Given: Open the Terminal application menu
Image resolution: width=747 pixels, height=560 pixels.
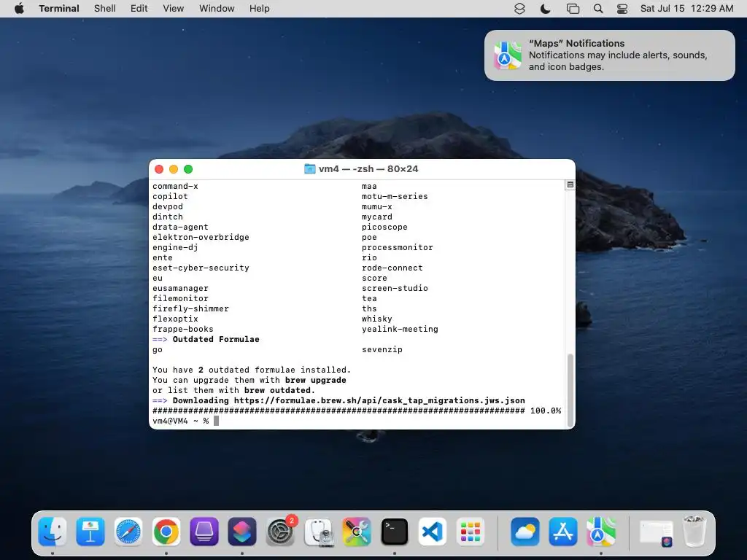Looking at the screenshot, I should (x=59, y=9).
